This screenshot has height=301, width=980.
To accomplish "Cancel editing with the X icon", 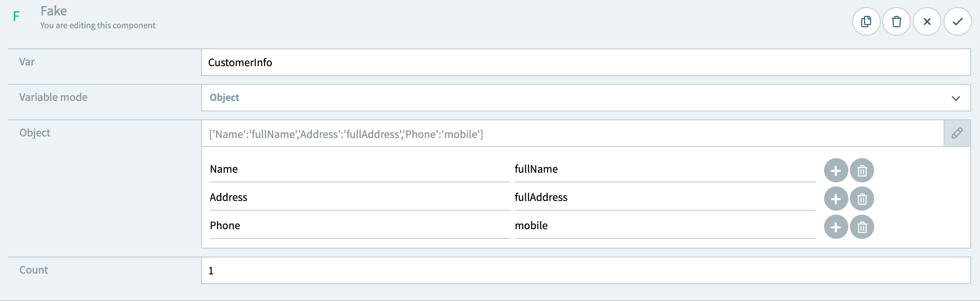I will [927, 21].
